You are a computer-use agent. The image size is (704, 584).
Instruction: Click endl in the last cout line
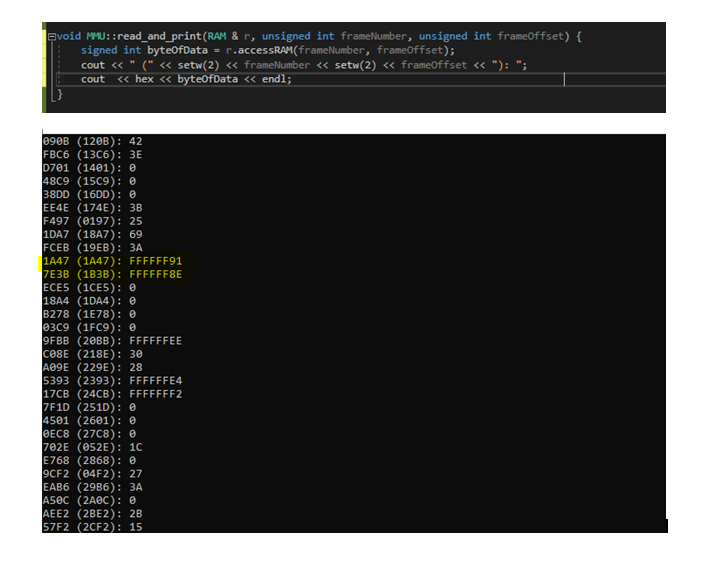pyautogui.click(x=275, y=79)
